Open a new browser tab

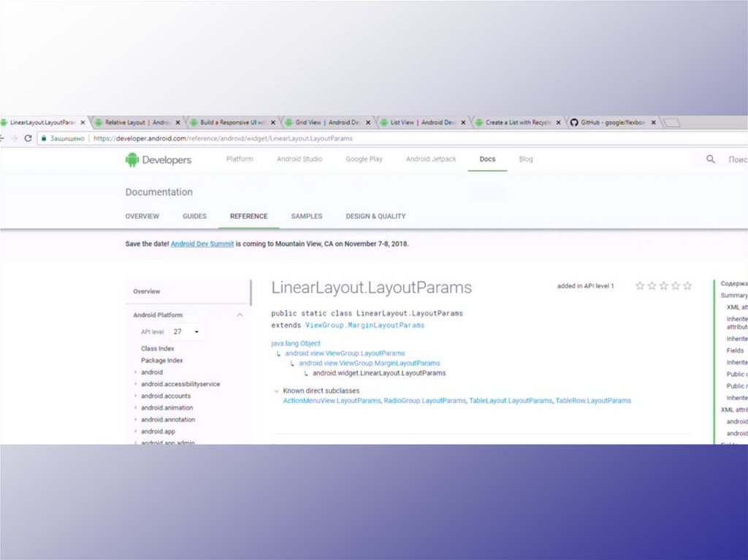pyautogui.click(x=672, y=123)
